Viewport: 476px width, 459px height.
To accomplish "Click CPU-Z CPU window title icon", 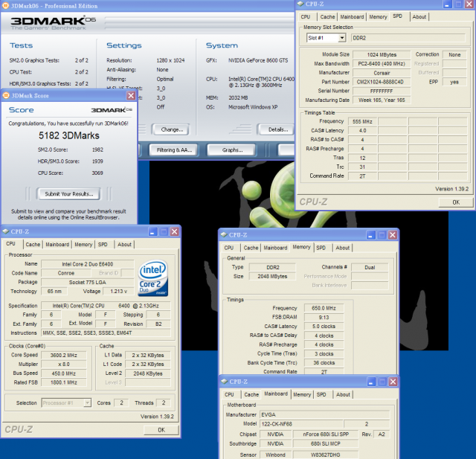I will [5, 231].
